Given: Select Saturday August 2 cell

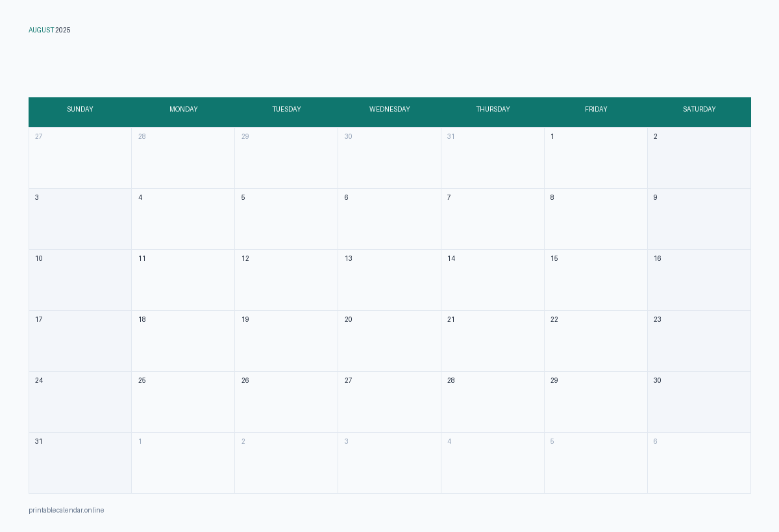Looking at the screenshot, I should [699, 158].
